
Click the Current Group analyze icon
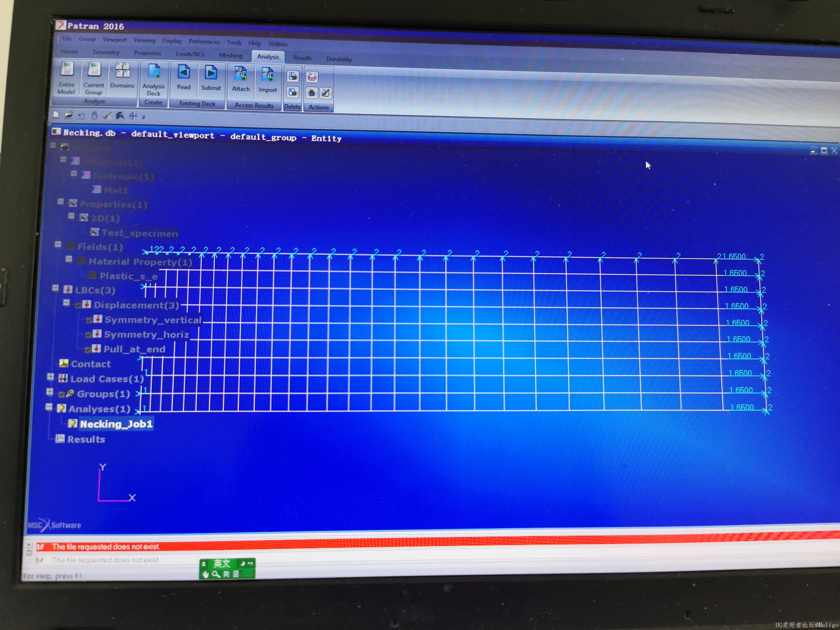94,70
